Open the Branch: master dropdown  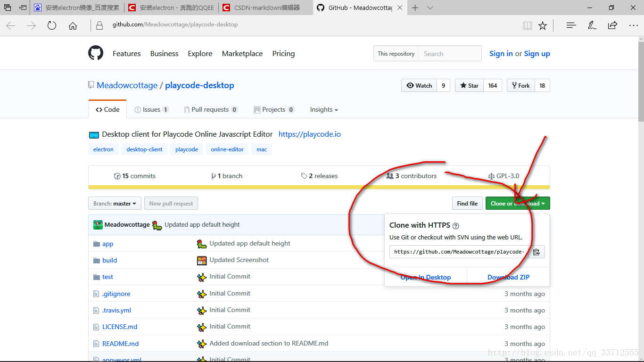pos(115,204)
